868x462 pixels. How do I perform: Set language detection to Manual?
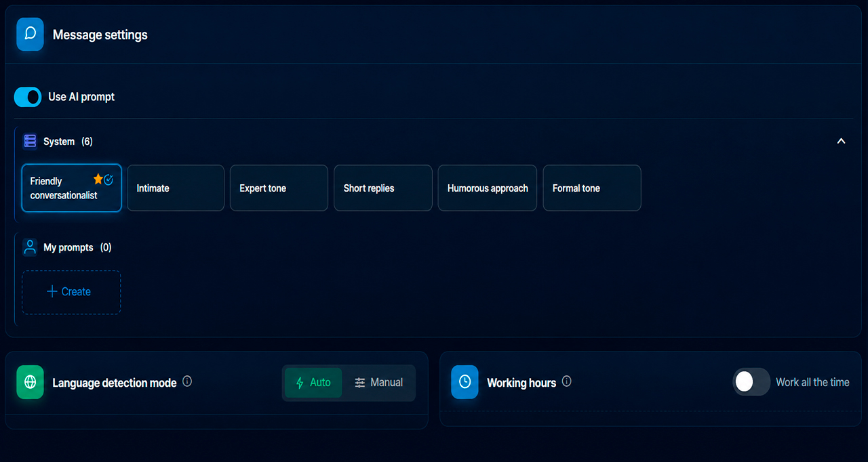[x=379, y=383]
